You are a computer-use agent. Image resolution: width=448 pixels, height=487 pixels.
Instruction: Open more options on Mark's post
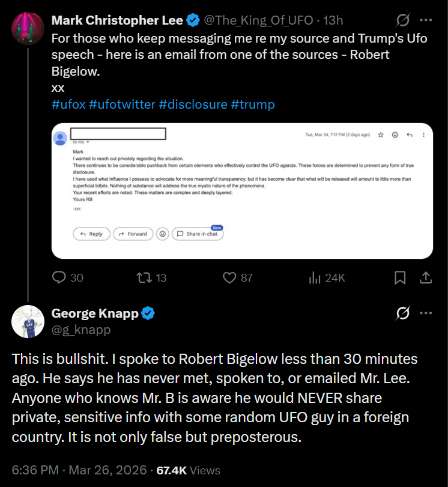pos(426,20)
